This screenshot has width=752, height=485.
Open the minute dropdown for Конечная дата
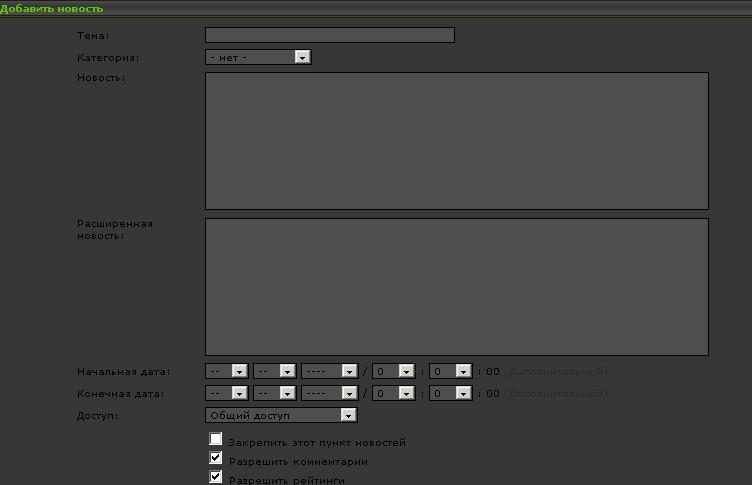coord(449,393)
